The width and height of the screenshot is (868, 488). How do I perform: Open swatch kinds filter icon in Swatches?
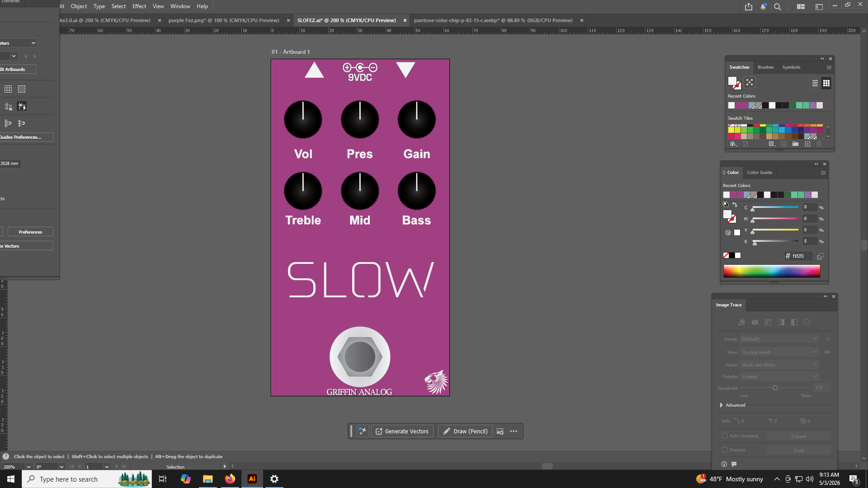[x=750, y=82]
